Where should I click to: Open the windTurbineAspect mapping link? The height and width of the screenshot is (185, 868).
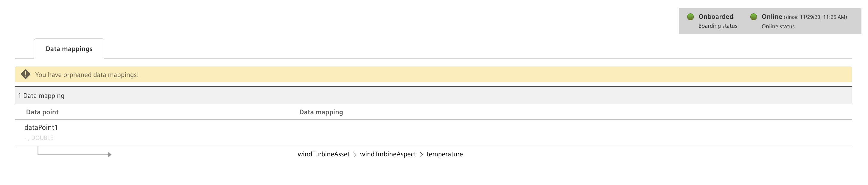(x=388, y=154)
